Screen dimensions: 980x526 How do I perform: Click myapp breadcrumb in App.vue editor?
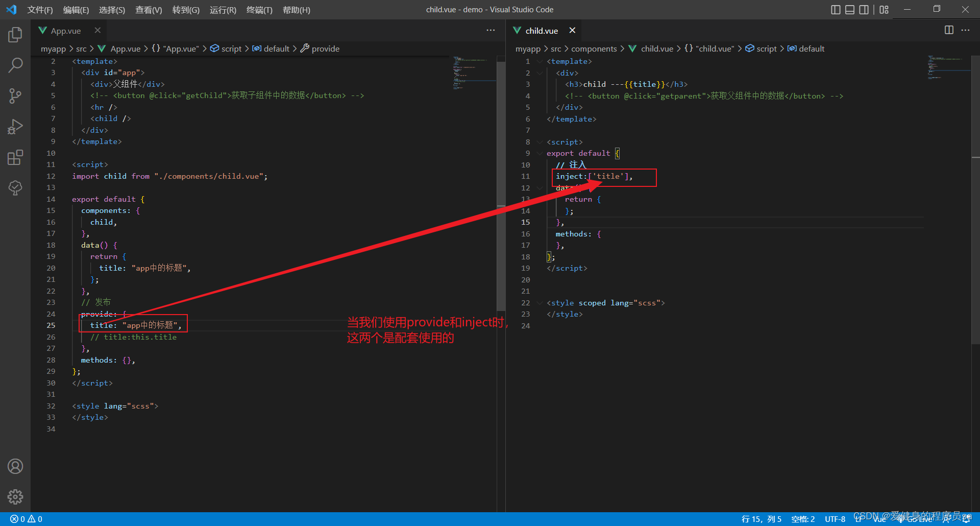pyautogui.click(x=53, y=49)
